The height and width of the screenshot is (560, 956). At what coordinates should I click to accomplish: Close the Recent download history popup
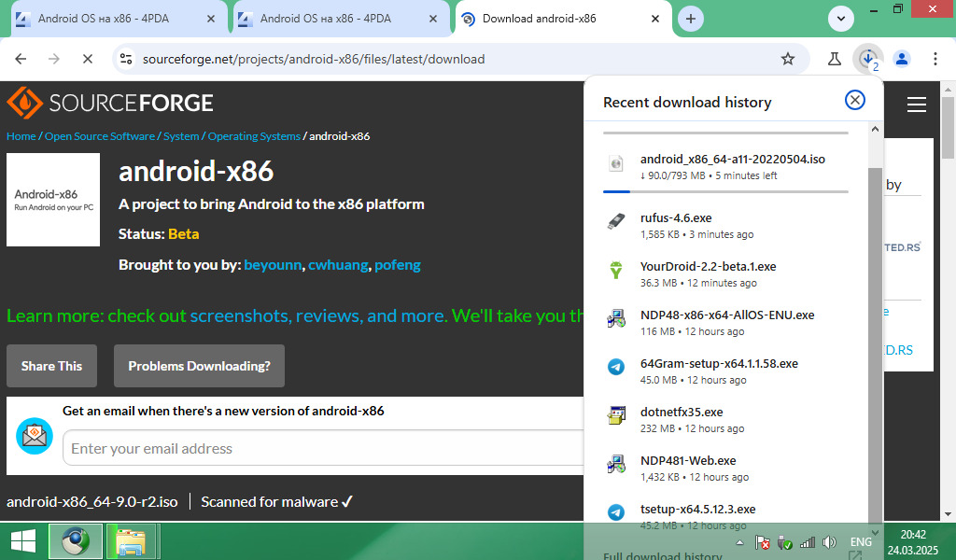tap(855, 100)
